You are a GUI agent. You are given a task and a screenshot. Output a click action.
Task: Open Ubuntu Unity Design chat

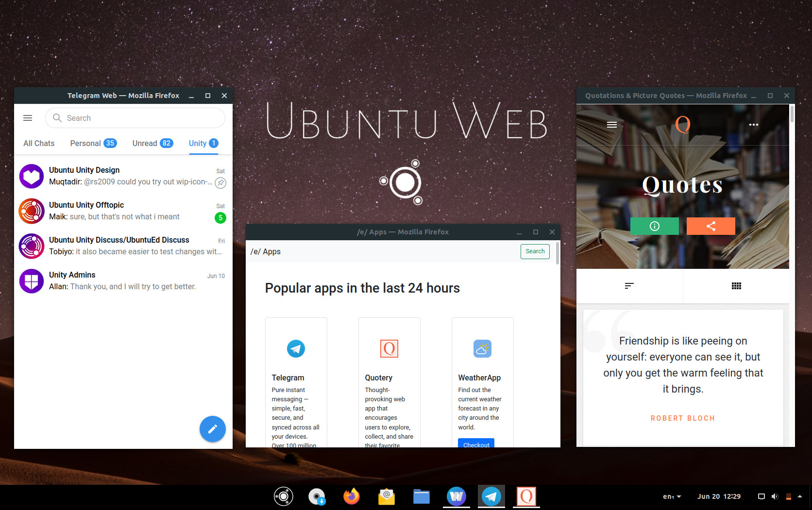coord(123,176)
